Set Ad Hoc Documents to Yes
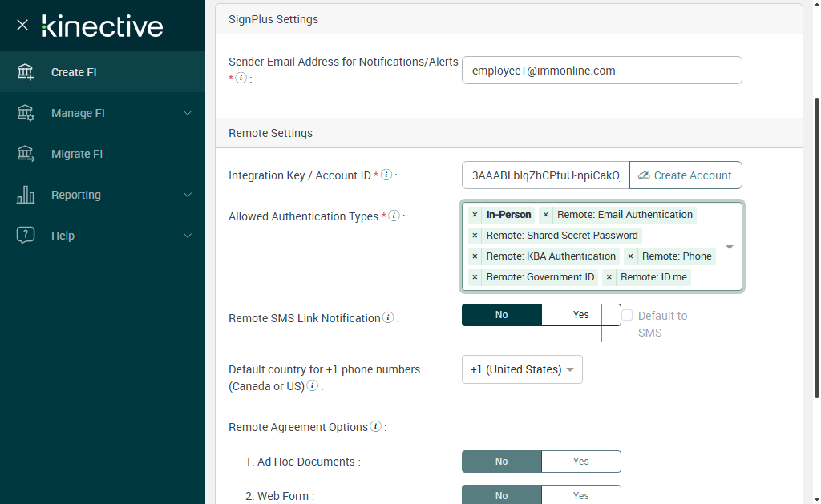Image resolution: width=821 pixels, height=504 pixels. tap(581, 462)
